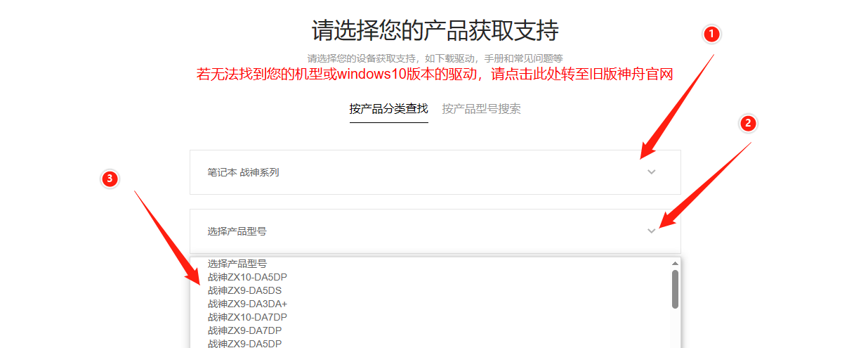Switch to 按产品型号搜索 tab
Image resolution: width=868 pixels, height=348 pixels.
(x=481, y=109)
